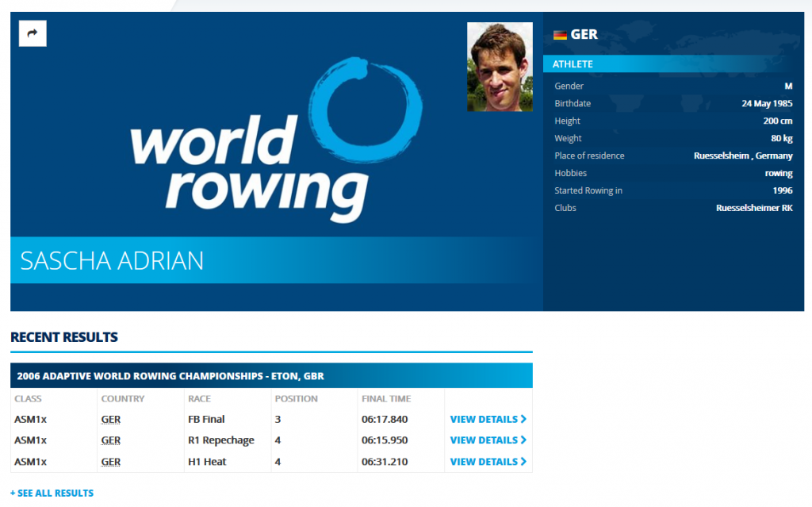Click See All Results link
This screenshot has width=812, height=507.
[52, 493]
